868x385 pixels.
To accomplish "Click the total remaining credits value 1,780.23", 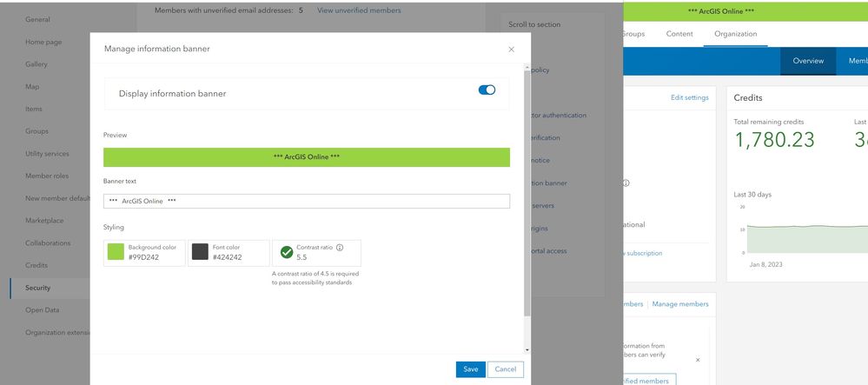I will (774, 140).
